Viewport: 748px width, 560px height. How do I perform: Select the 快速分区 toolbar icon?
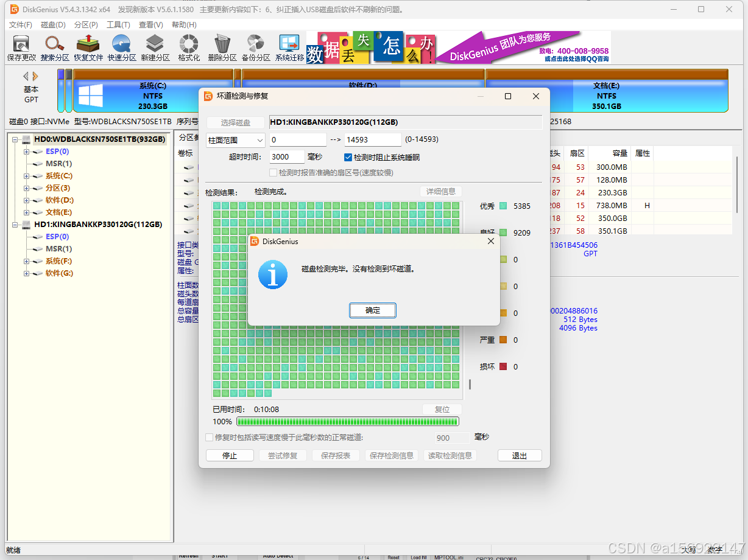pos(122,47)
